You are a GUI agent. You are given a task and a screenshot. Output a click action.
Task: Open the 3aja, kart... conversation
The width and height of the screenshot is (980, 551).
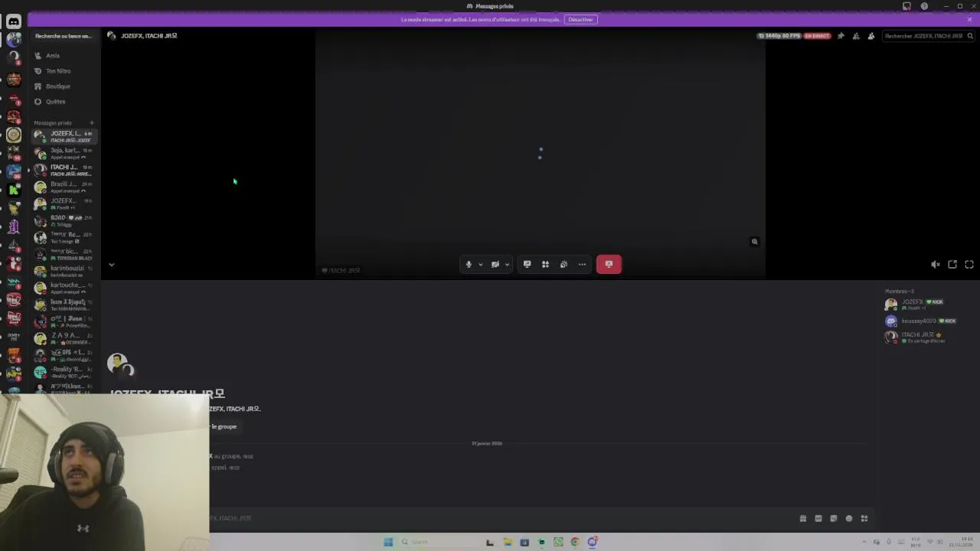point(64,153)
